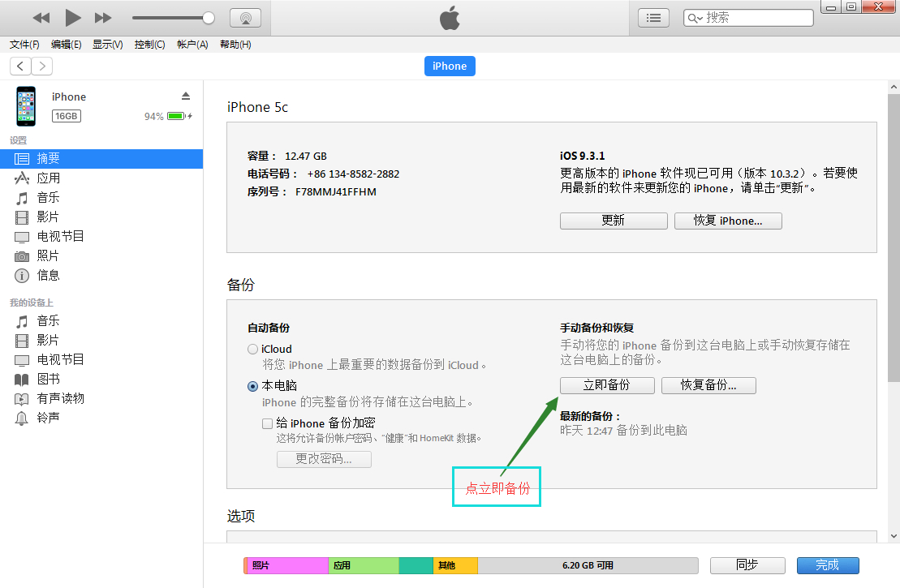900x588 pixels.
Task: Click the 同步 button
Action: pos(747,565)
